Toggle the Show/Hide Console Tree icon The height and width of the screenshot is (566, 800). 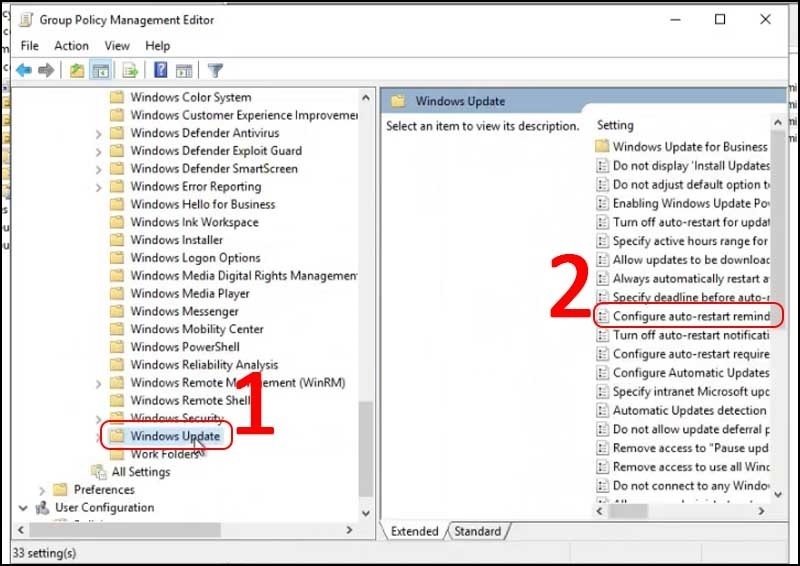click(x=100, y=70)
